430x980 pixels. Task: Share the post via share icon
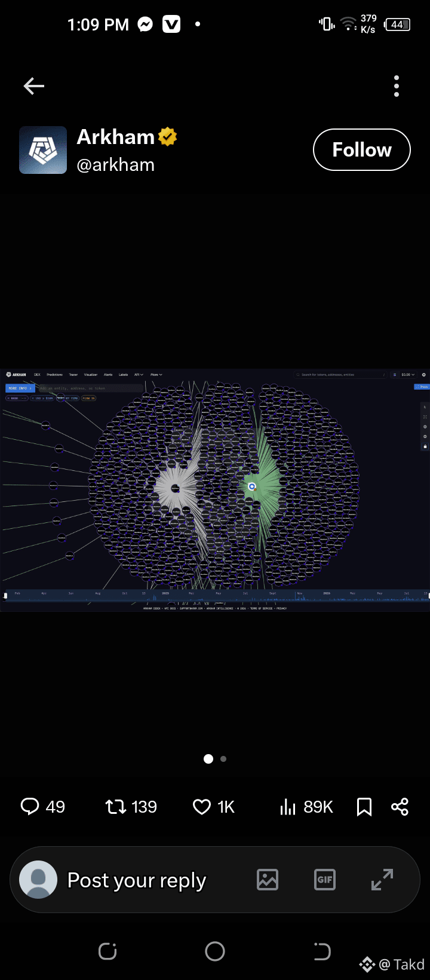click(x=400, y=807)
